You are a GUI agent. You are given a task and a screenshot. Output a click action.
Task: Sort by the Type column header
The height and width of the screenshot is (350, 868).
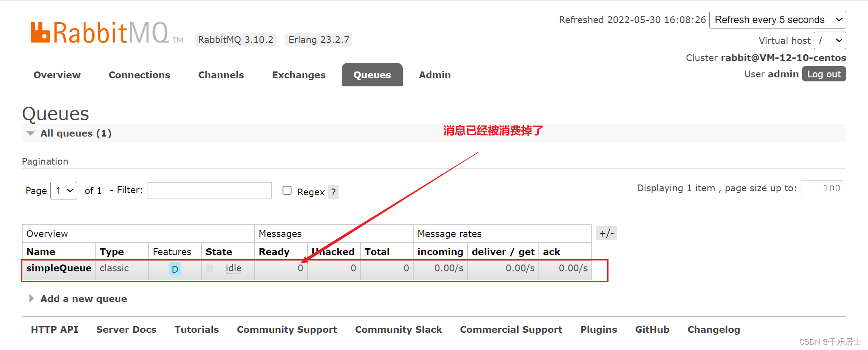[112, 252]
